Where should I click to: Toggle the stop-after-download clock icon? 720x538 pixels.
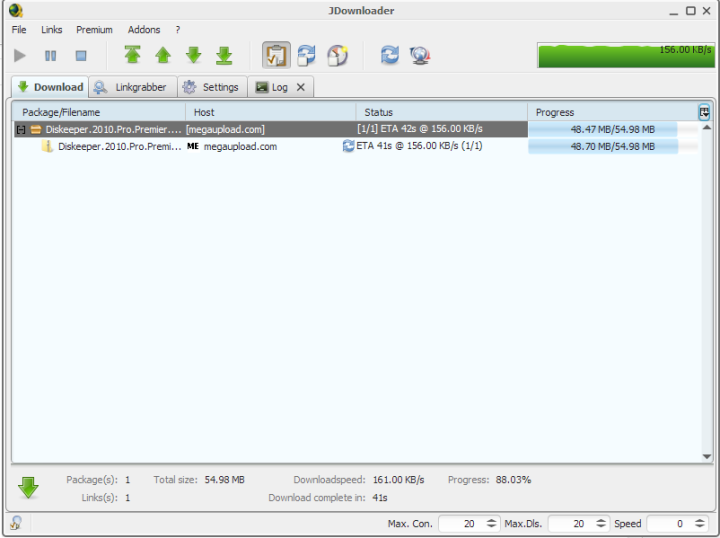click(337, 55)
